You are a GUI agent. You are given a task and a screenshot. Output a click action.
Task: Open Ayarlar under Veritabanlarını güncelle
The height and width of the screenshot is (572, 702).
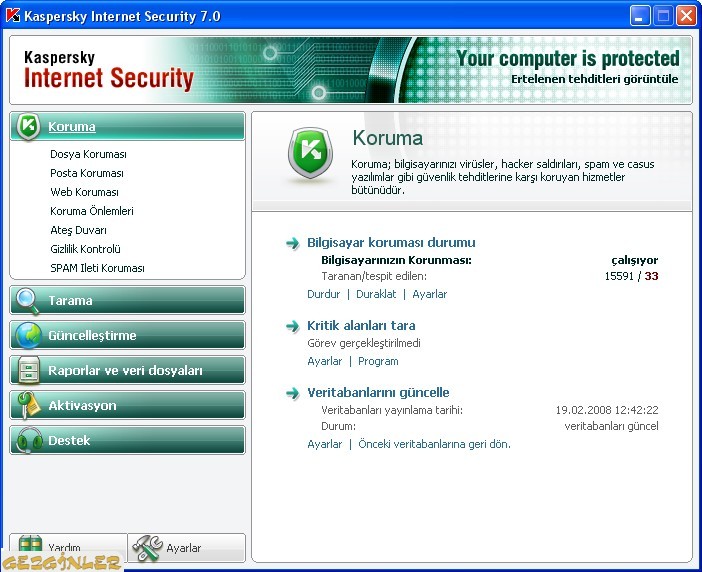click(x=324, y=444)
